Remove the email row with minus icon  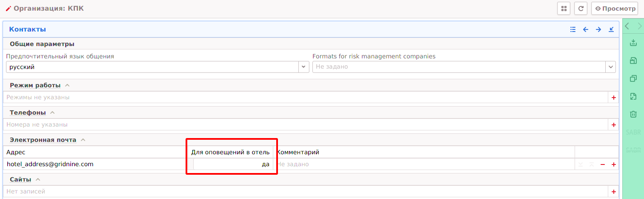(602, 164)
